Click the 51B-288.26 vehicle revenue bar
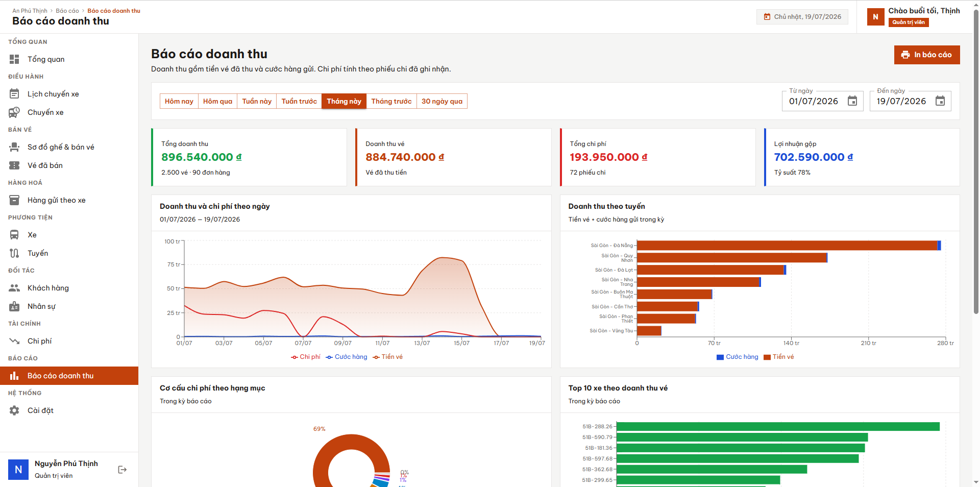The height and width of the screenshot is (487, 980). click(778, 427)
